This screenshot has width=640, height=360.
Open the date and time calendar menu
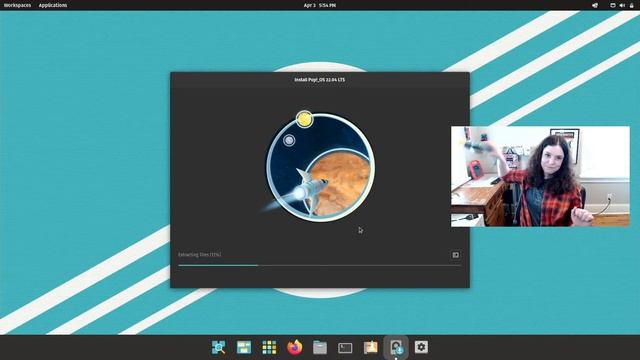coord(320,5)
